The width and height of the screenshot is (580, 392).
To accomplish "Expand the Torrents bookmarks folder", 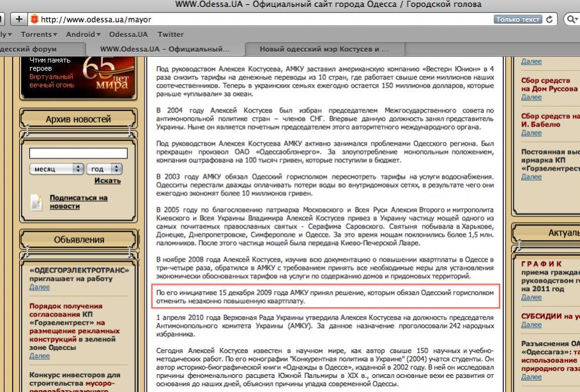I will pos(38,34).
